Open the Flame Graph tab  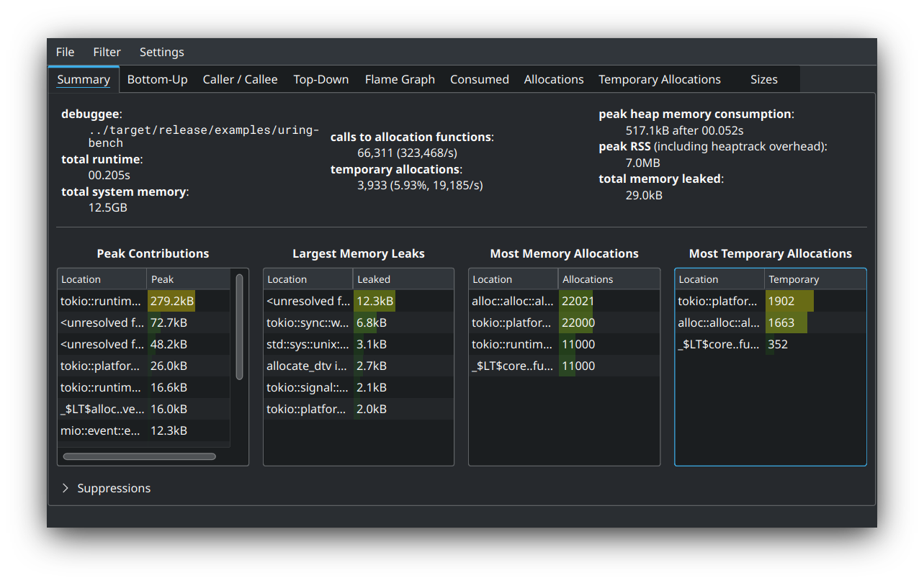pyautogui.click(x=400, y=79)
